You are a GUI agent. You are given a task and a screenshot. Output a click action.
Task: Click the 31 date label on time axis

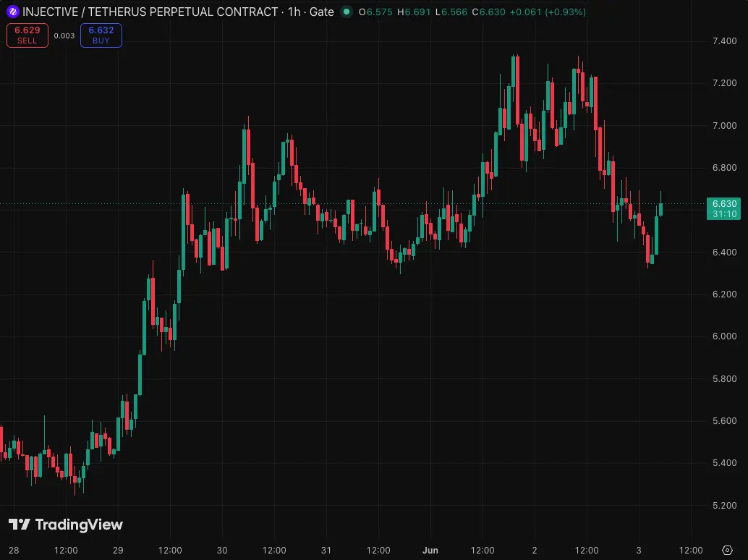pos(326,550)
